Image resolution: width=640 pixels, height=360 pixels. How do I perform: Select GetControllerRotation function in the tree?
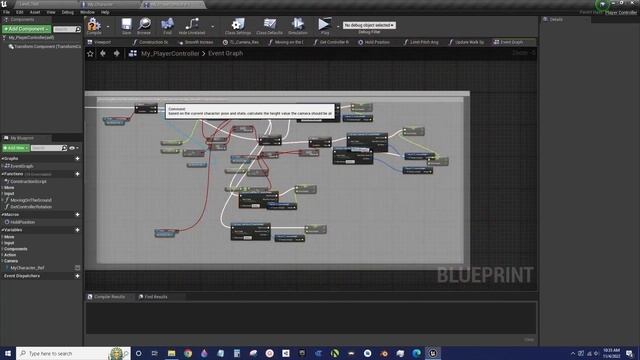click(x=31, y=207)
